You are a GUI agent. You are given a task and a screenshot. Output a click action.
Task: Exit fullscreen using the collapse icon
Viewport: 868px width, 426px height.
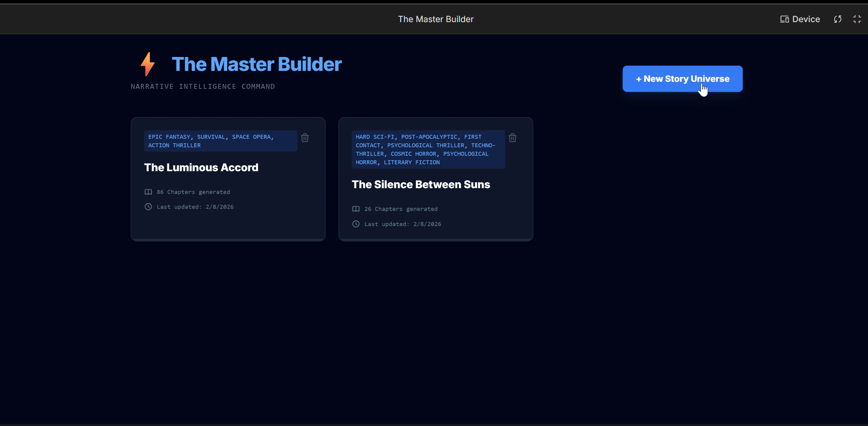coord(857,19)
